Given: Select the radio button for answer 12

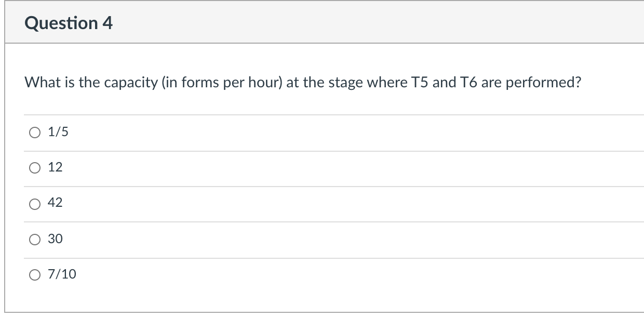Looking at the screenshot, I should tap(34, 167).
